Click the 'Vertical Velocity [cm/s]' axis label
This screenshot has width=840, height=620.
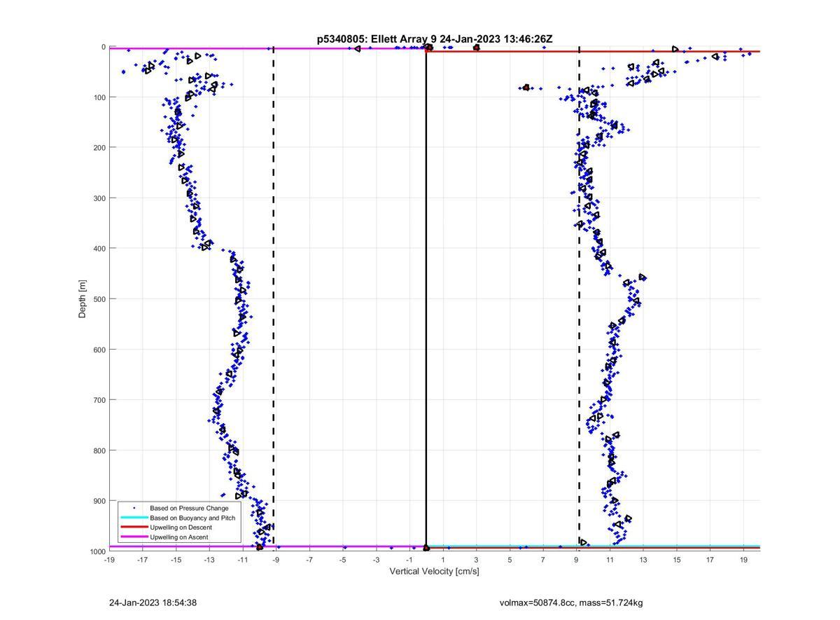click(434, 572)
